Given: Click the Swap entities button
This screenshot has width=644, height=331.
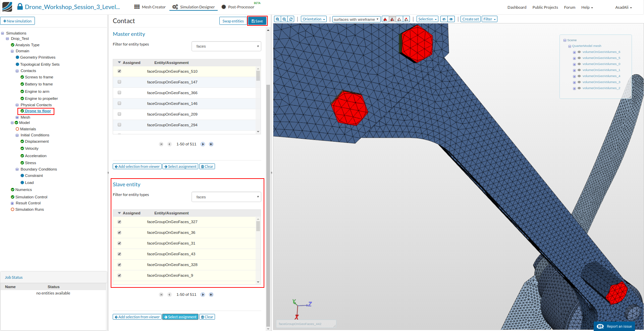Looking at the screenshot, I should coord(233,21).
